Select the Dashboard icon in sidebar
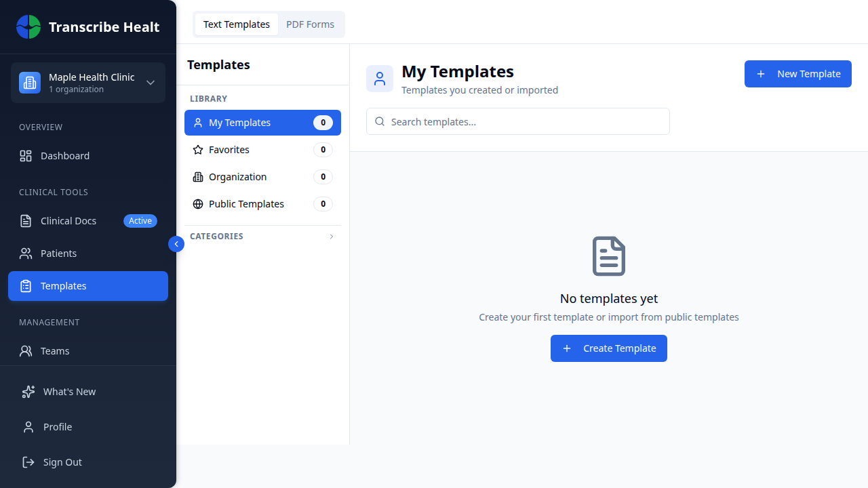The width and height of the screenshot is (868, 488). click(x=26, y=155)
